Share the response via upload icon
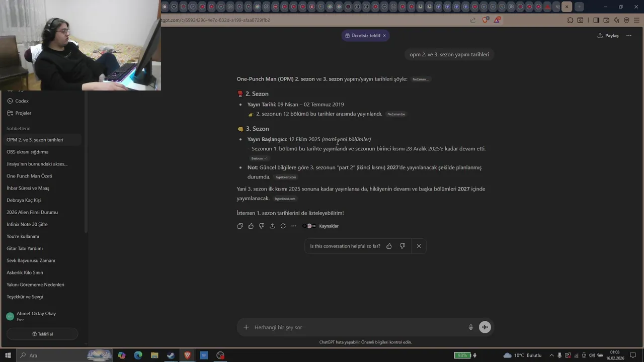Image resolution: width=644 pixels, height=362 pixels. [272, 226]
